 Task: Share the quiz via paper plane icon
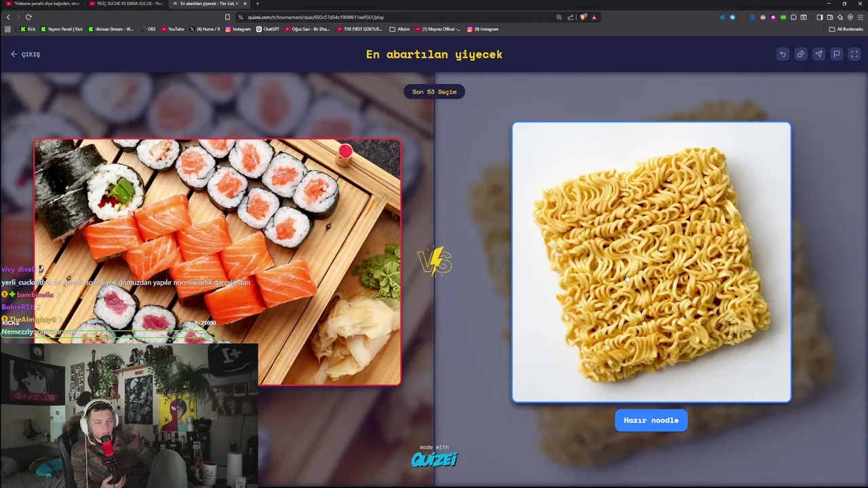[818, 54]
